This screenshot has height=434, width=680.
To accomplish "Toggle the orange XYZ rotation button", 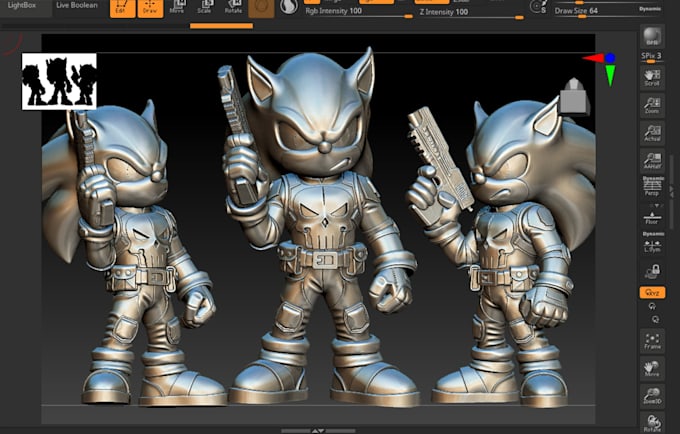I will point(652,293).
